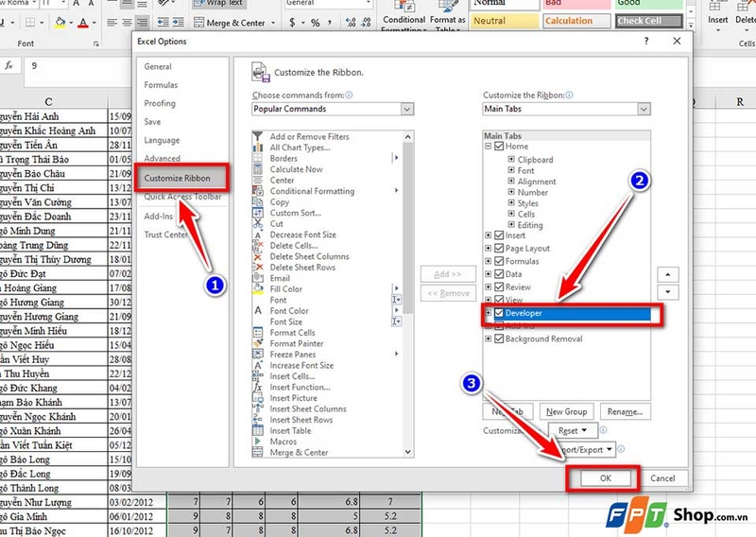756x537 pixels.
Task: Open the General options category
Action: click(x=158, y=66)
